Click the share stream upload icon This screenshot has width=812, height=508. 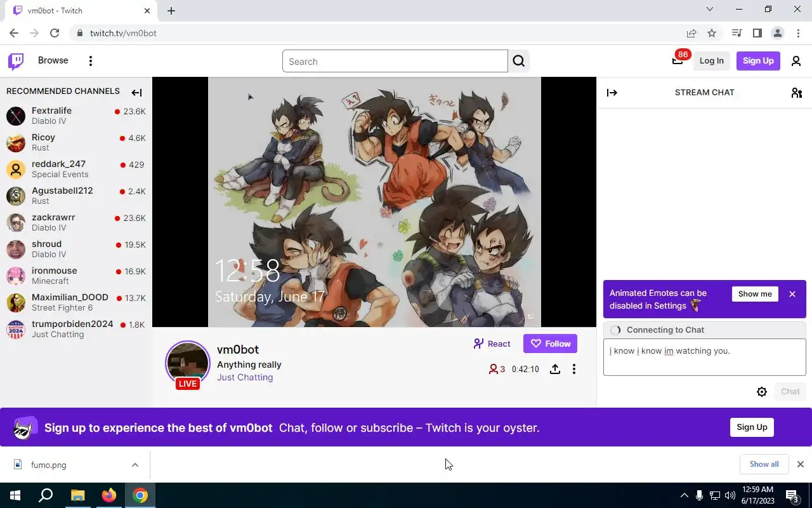[555, 369]
